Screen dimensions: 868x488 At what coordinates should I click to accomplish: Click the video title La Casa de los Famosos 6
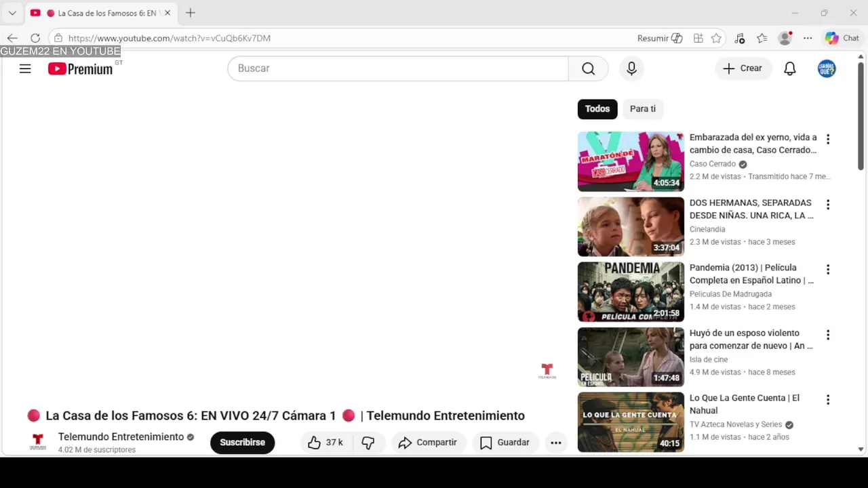275,415
